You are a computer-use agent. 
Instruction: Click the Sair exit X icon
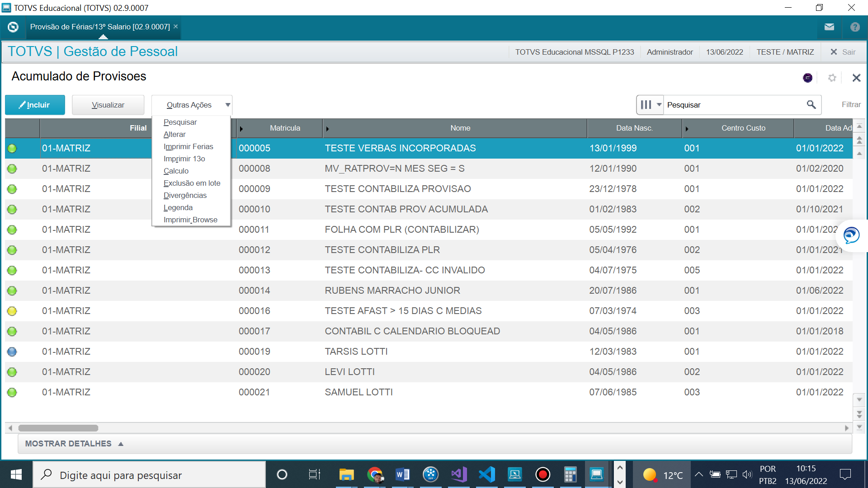pyautogui.click(x=834, y=52)
